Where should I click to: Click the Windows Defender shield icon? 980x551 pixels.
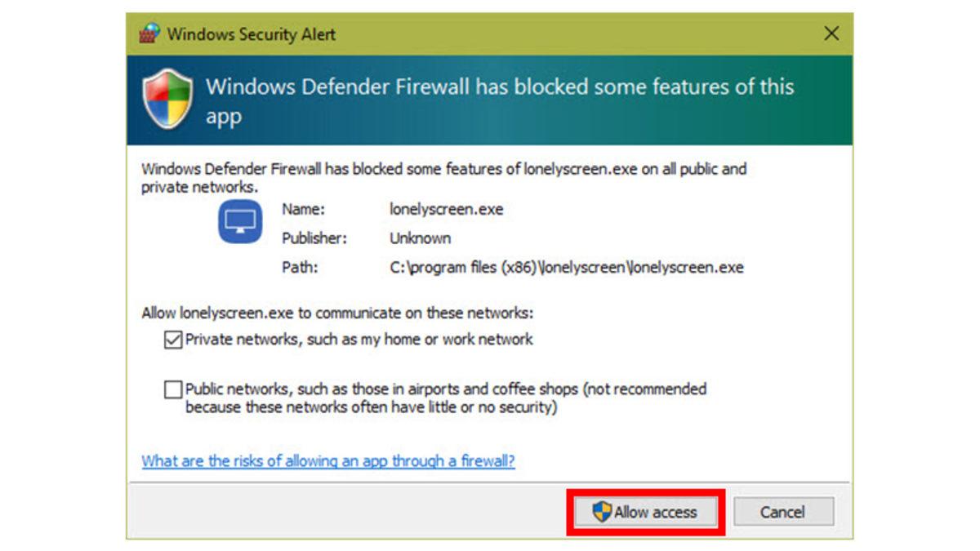(x=167, y=100)
